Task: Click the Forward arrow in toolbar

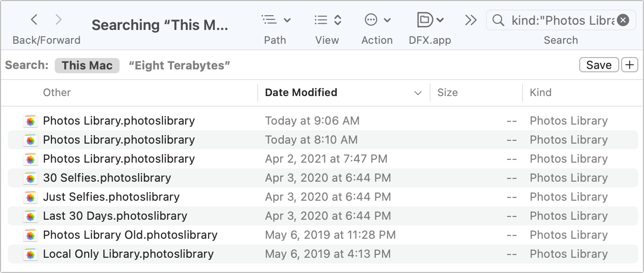Action: (x=59, y=20)
